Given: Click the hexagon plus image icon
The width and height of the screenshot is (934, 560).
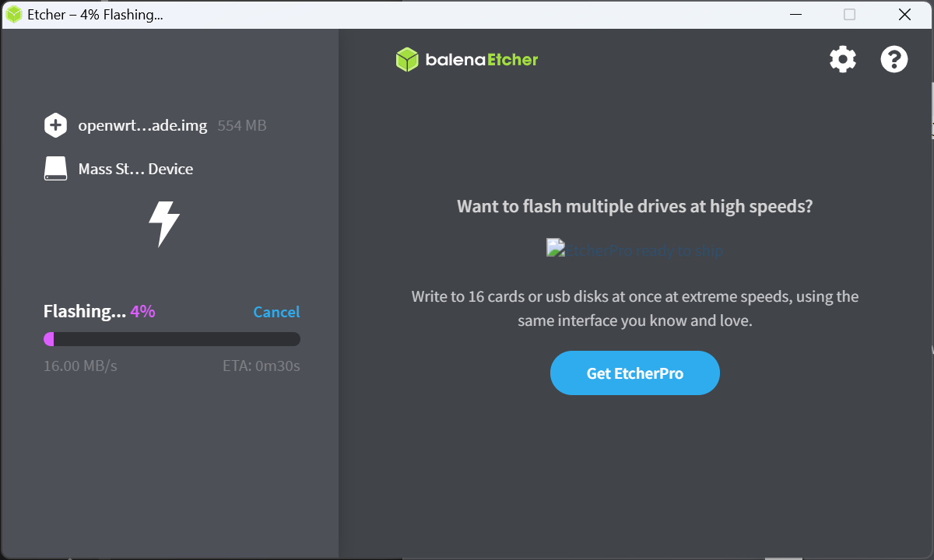Looking at the screenshot, I should click(55, 125).
